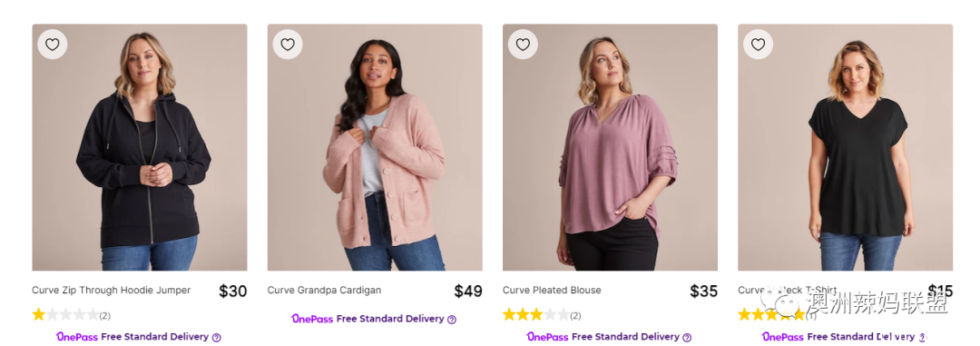
Task: View the black V-neck tee photo
Action: (845, 148)
